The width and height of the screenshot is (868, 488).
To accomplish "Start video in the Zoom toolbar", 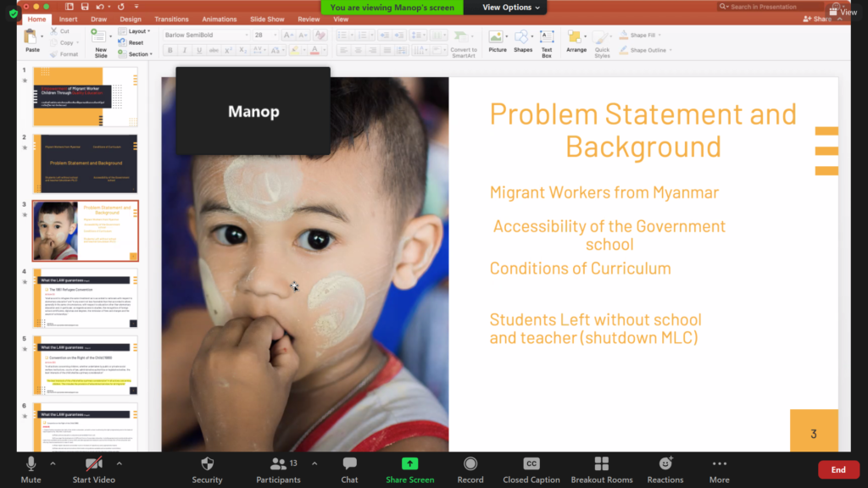I will (93, 469).
